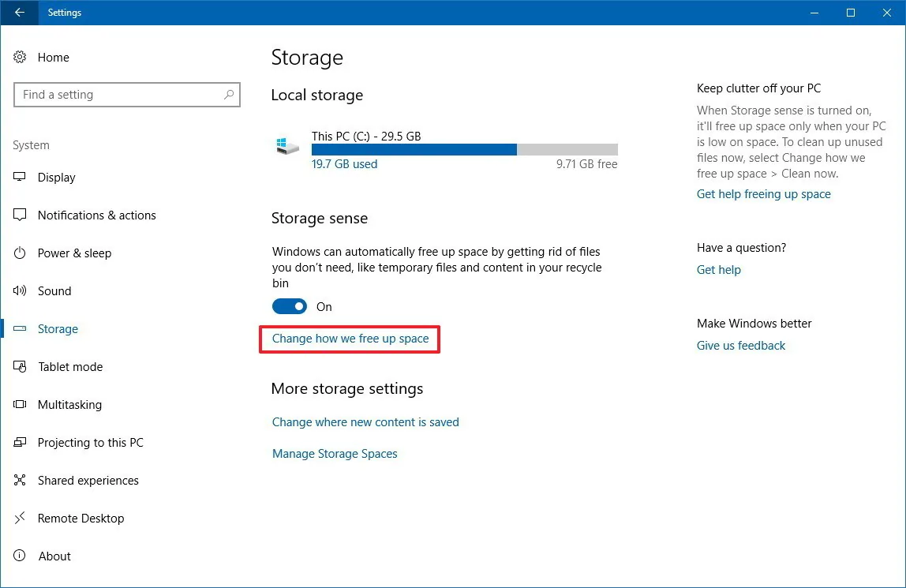
Task: Select Shared experiences
Action: (88, 480)
